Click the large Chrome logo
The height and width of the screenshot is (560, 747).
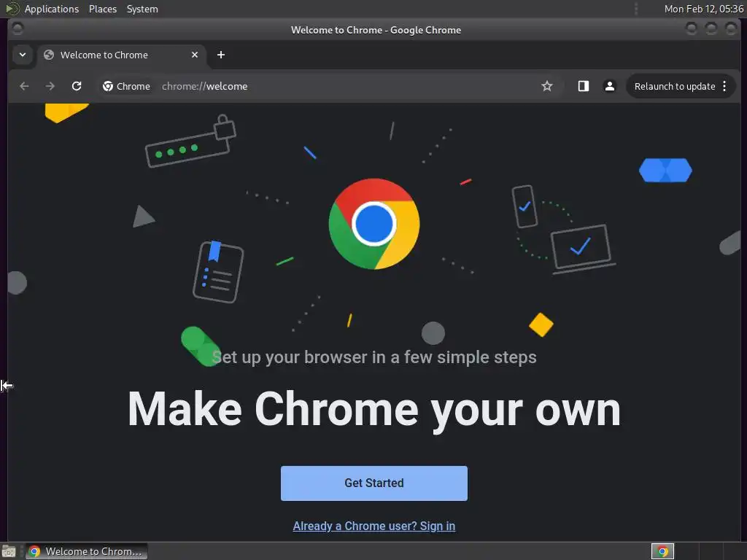coord(374,224)
